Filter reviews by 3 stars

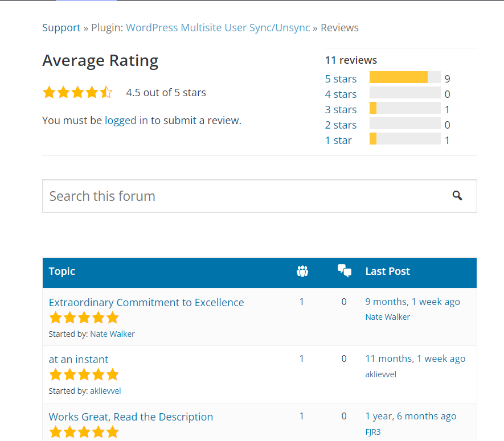click(341, 109)
